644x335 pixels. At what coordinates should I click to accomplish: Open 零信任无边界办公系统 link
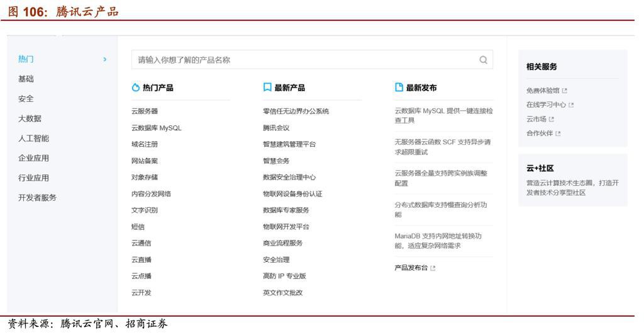296,111
